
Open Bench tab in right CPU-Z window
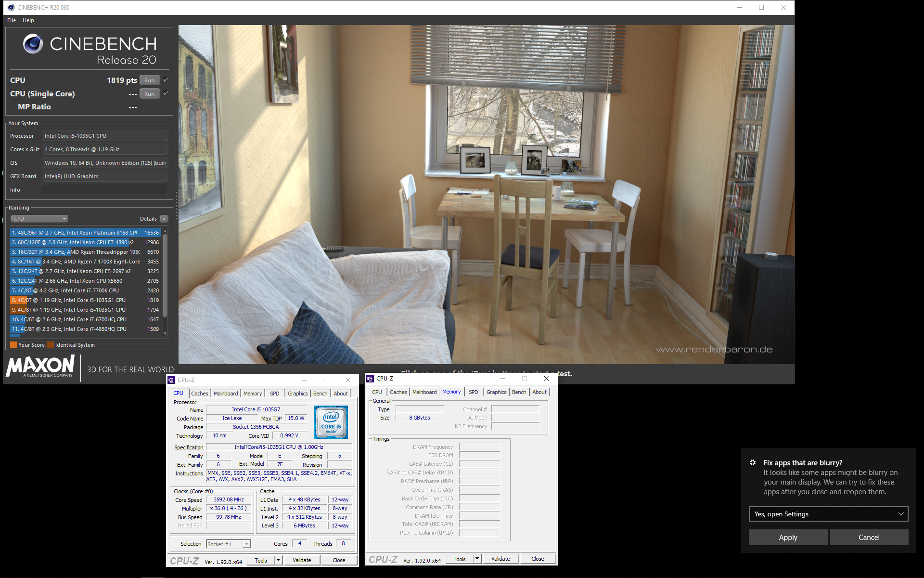coord(519,392)
